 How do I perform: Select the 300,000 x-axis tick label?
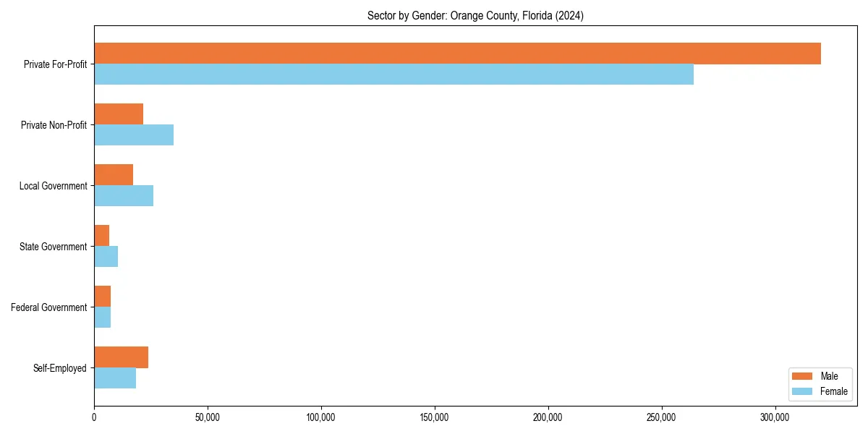[775, 417]
